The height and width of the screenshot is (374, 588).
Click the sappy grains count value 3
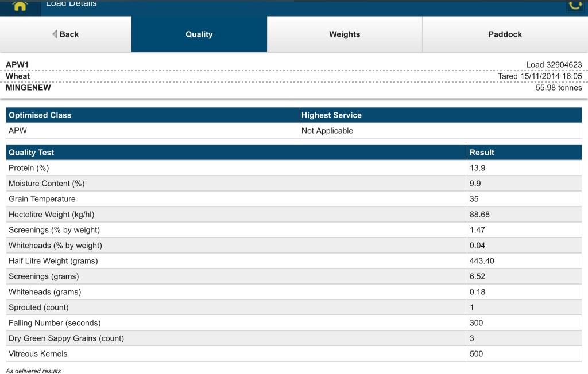pos(472,338)
